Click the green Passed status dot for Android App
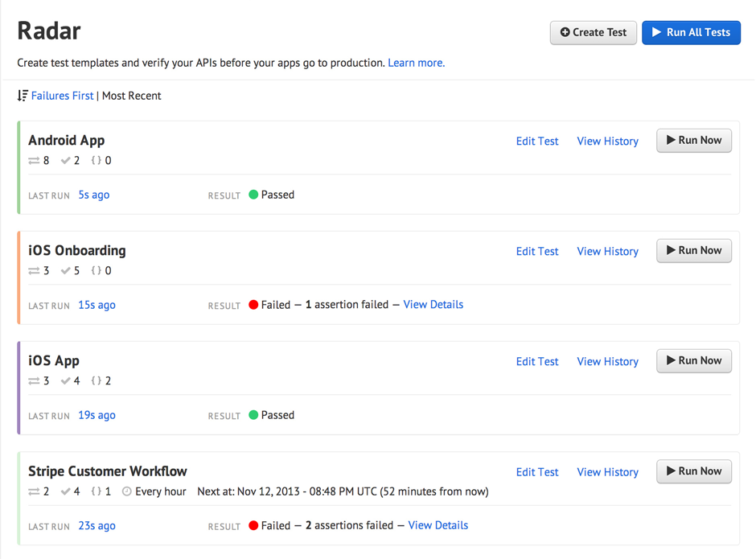The width and height of the screenshot is (756, 559). [253, 195]
